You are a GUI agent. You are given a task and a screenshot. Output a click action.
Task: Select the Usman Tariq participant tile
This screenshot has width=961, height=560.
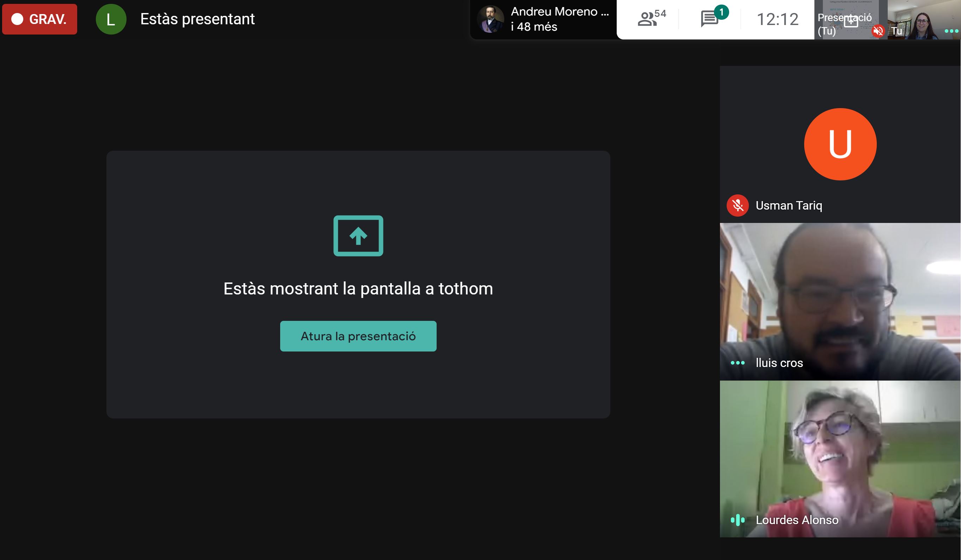tap(839, 145)
